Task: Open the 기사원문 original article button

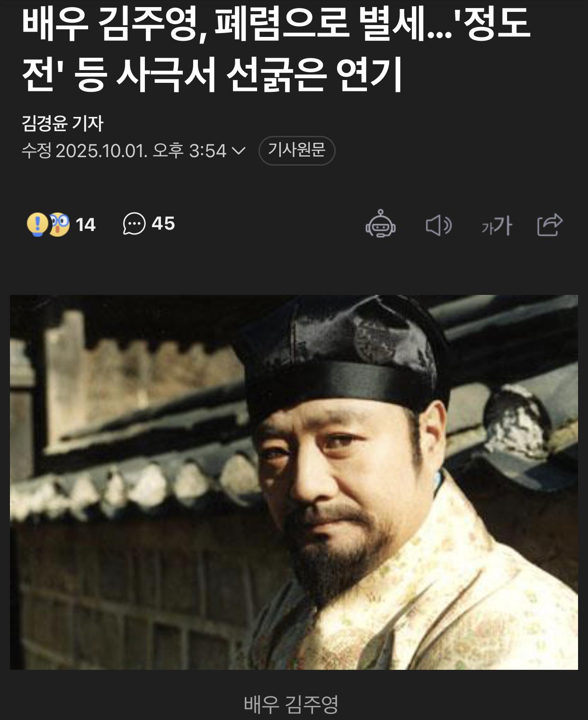Action: coord(297,151)
